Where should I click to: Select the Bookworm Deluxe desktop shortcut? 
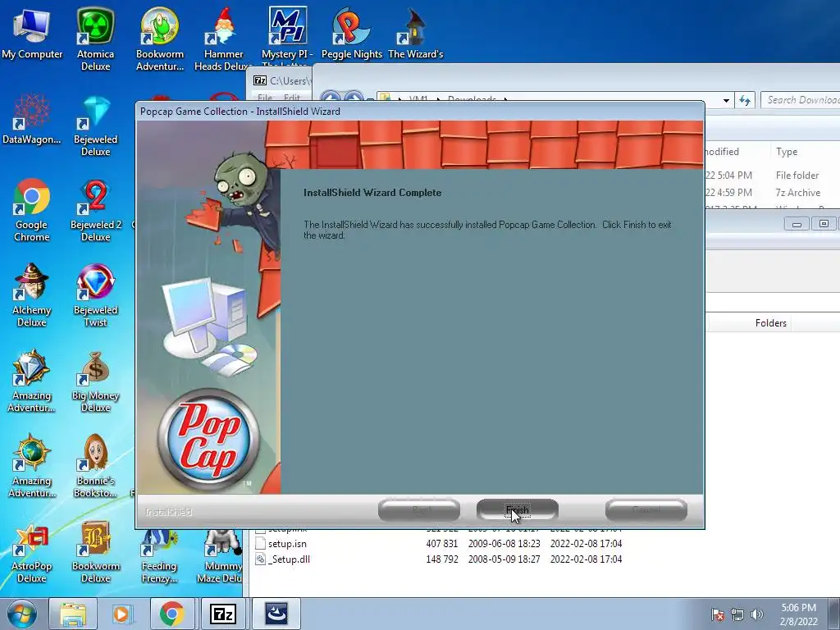coord(95,552)
